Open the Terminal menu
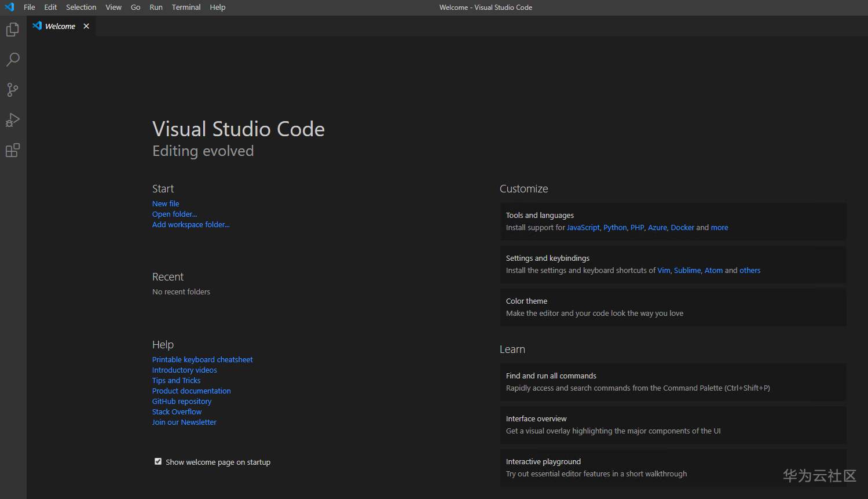 [x=186, y=8]
